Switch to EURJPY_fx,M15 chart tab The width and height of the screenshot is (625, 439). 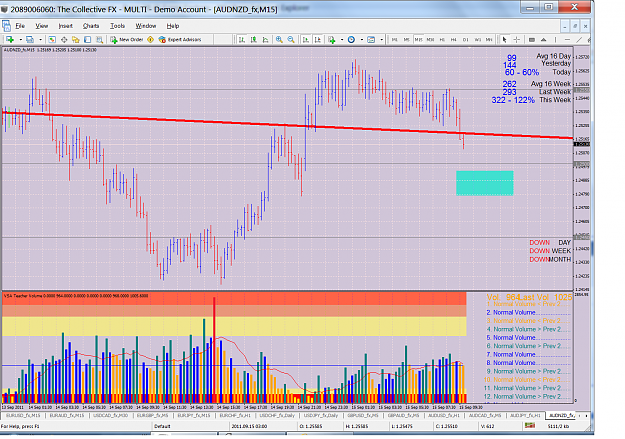coord(194,415)
